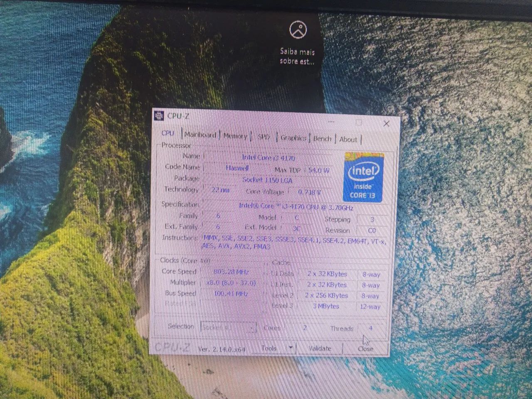The width and height of the screenshot is (532, 399).
Task: Open the Socket selection combo box
Action: 228,327
